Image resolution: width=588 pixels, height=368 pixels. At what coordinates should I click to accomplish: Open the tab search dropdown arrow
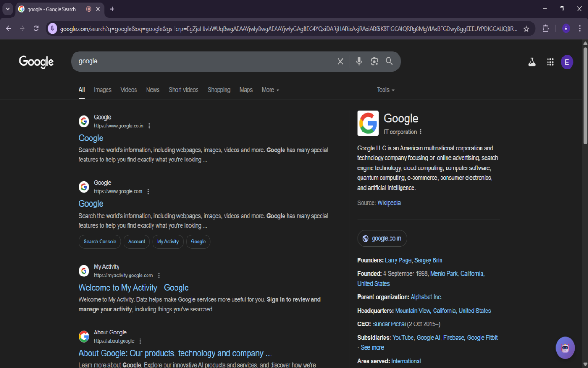[x=8, y=9]
